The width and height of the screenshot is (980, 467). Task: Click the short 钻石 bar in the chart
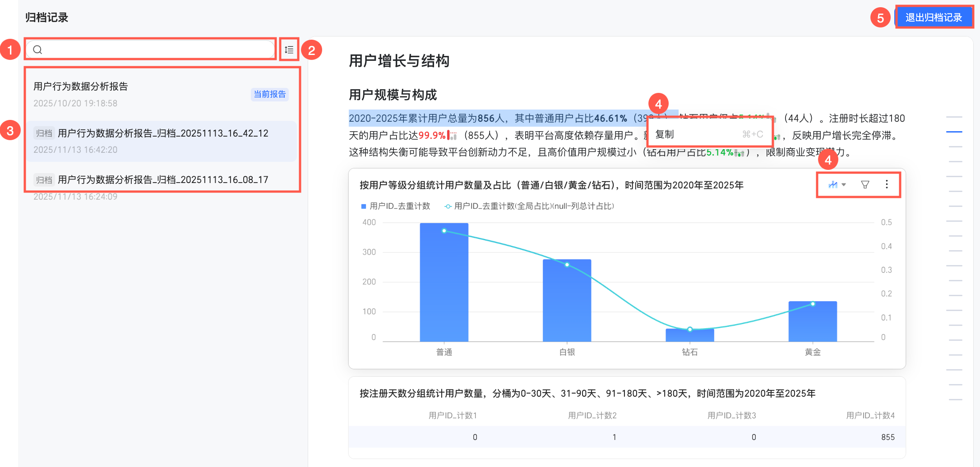(x=690, y=335)
